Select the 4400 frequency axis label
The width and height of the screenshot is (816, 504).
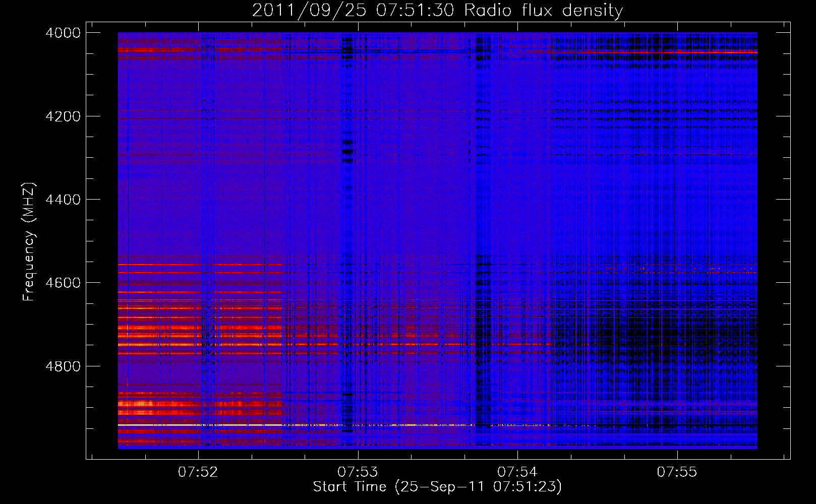point(63,200)
